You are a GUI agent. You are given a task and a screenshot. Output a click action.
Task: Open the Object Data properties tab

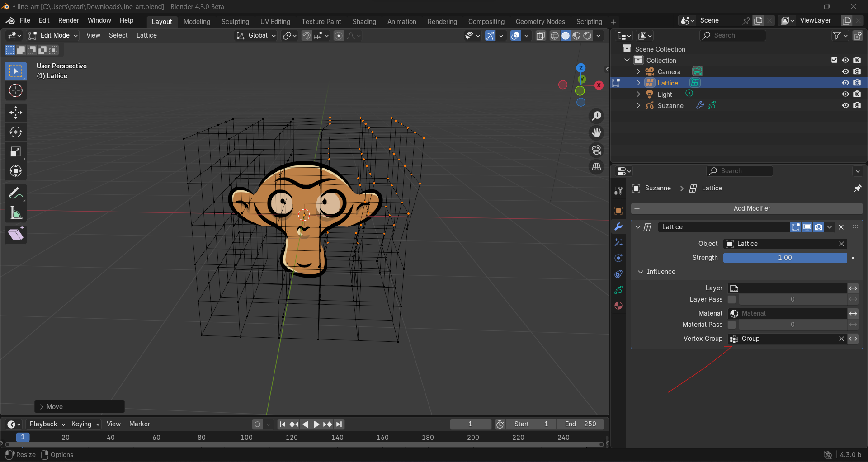pyautogui.click(x=618, y=290)
